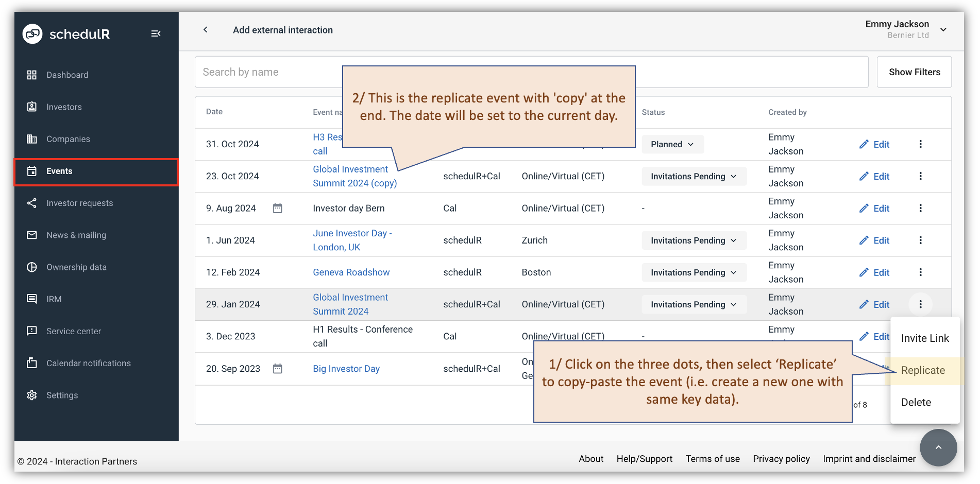
Task: Select Replicate from the context menu
Action: 923,370
